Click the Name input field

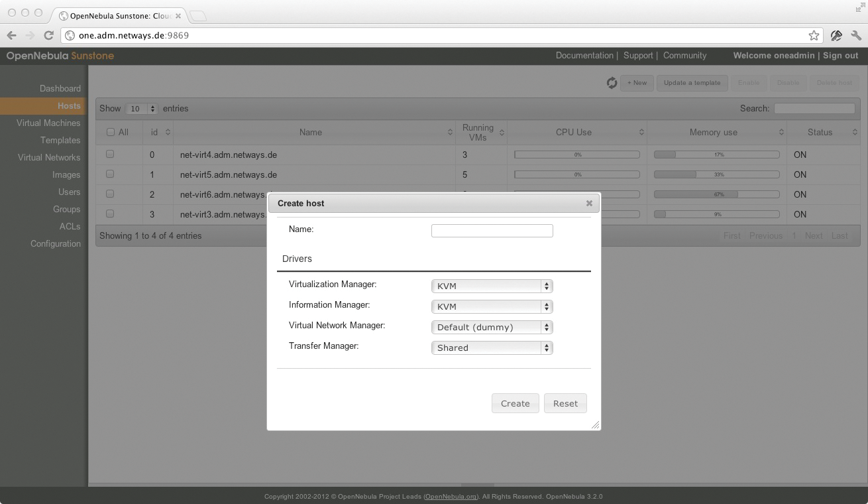click(x=492, y=230)
